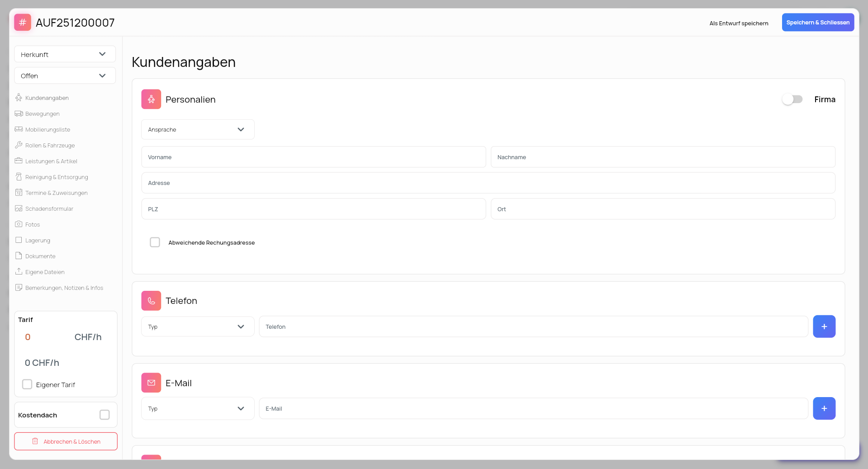
Task: Click Speichern & Schliessen button
Action: (818, 22)
